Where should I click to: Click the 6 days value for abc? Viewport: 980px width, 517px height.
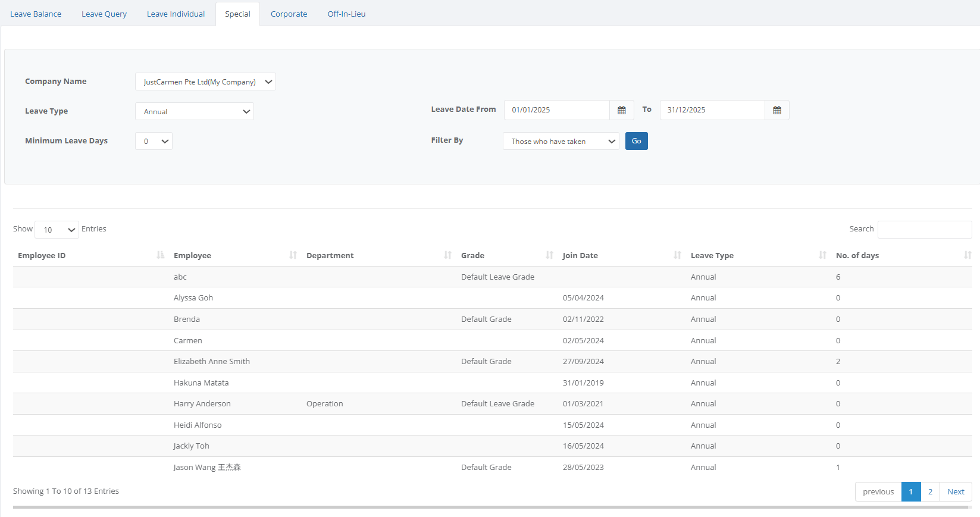[x=838, y=277]
